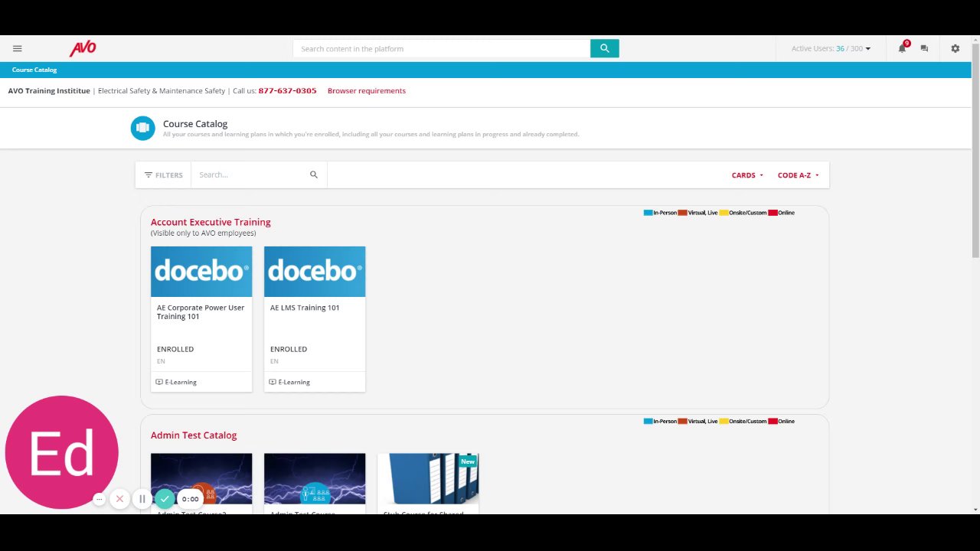Click the Ed avatar bubble
This screenshot has width=980, height=551.
[61, 452]
